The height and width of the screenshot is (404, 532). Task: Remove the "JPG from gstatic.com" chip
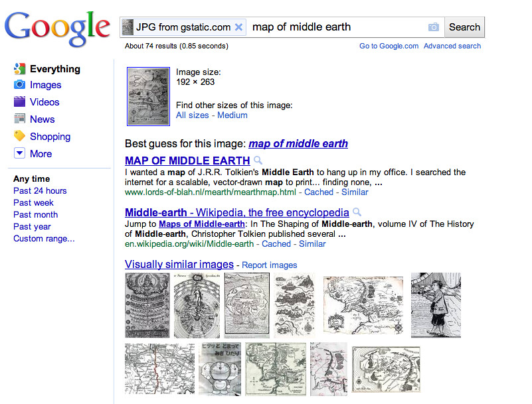click(x=238, y=27)
